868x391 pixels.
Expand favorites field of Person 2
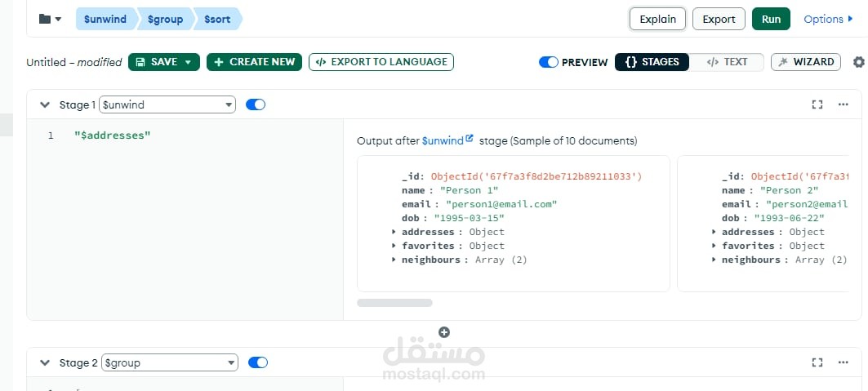[x=714, y=246]
